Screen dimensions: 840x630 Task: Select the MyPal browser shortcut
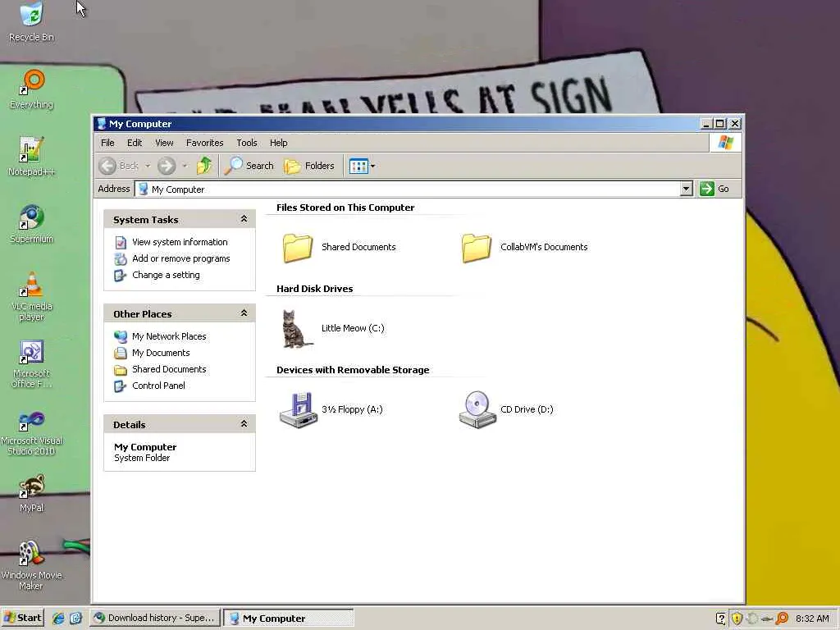click(x=31, y=493)
